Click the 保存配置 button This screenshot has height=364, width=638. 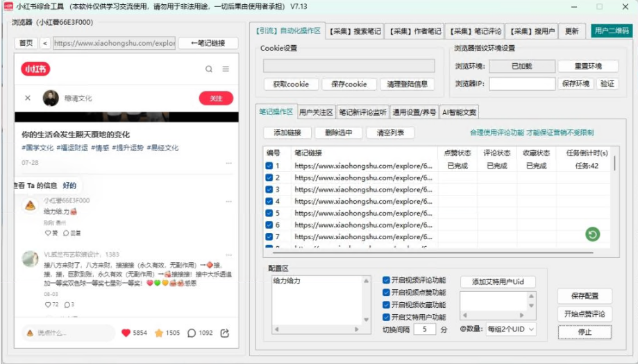click(585, 296)
